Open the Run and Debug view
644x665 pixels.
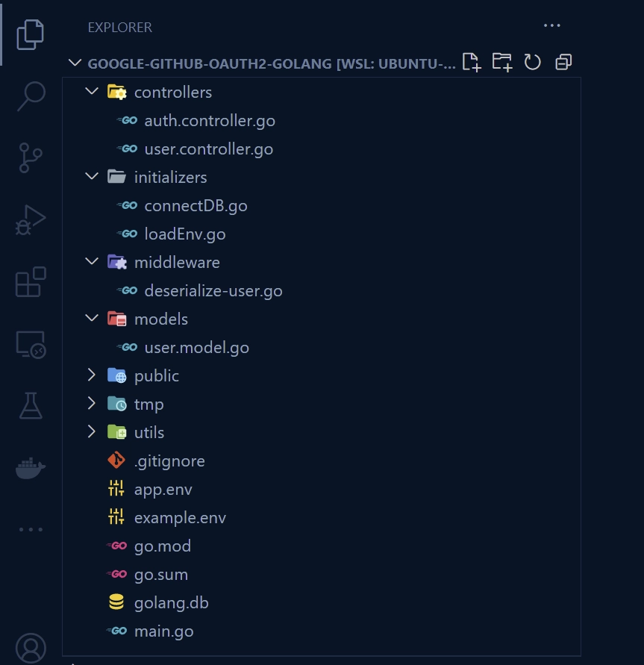click(x=31, y=220)
